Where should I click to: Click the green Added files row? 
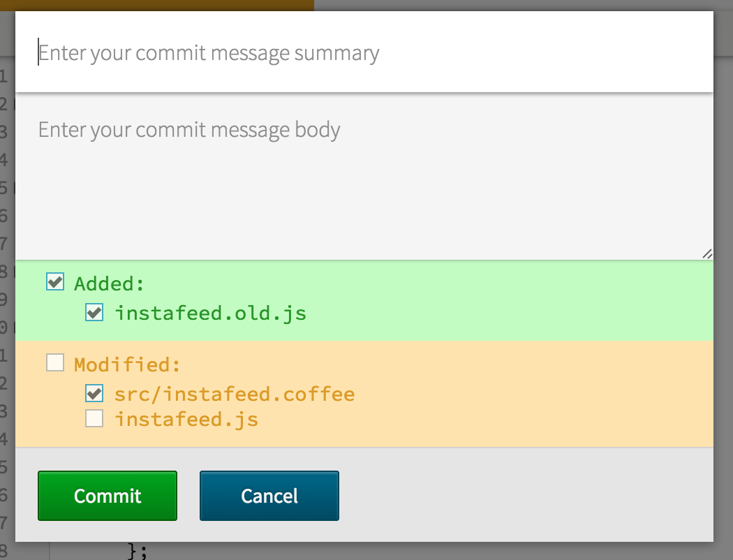tap(489, 300)
